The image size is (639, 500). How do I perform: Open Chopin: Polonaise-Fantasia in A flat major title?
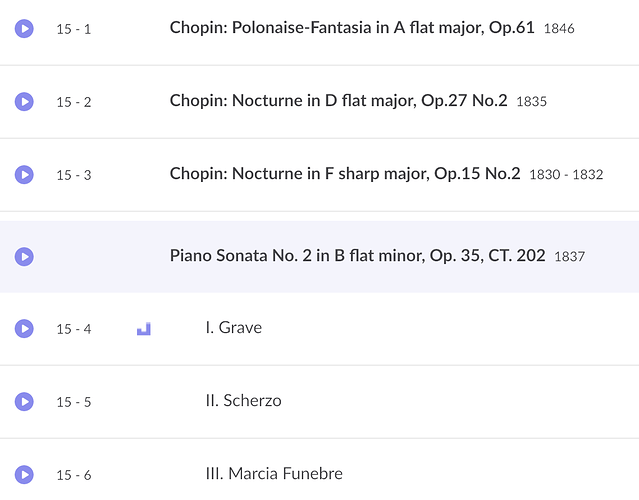click(x=352, y=28)
